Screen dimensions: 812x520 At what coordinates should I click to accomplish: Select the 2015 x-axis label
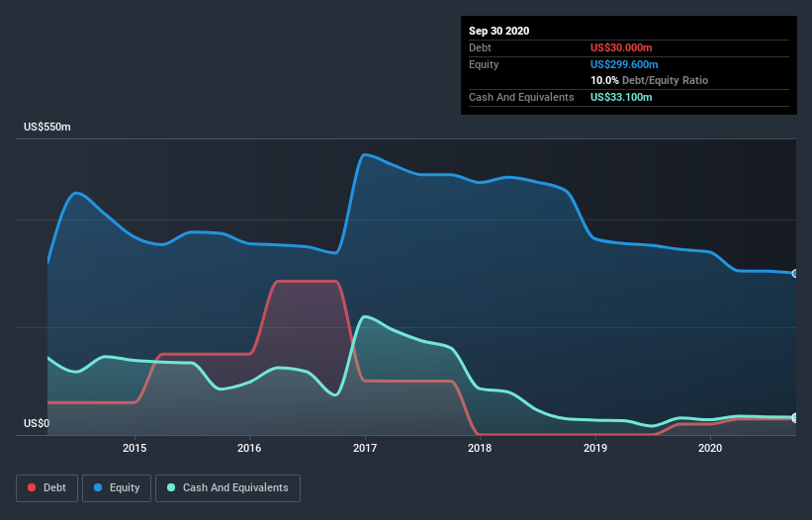coord(135,448)
